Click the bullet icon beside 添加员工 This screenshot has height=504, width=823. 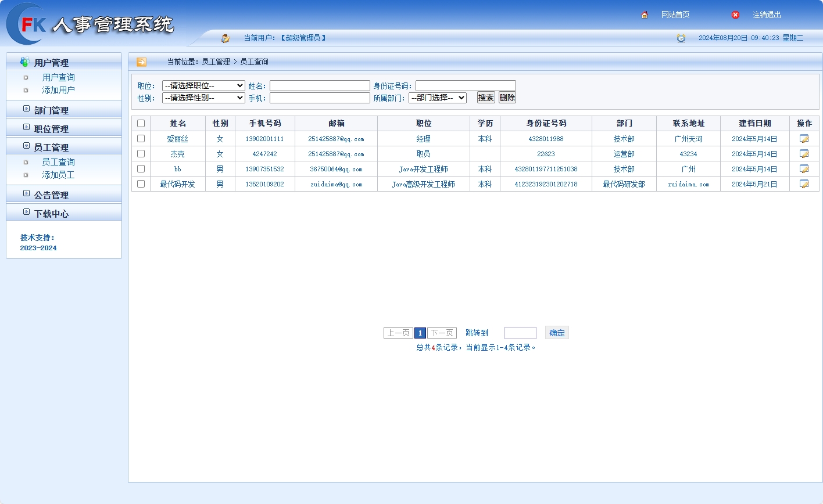[26, 175]
